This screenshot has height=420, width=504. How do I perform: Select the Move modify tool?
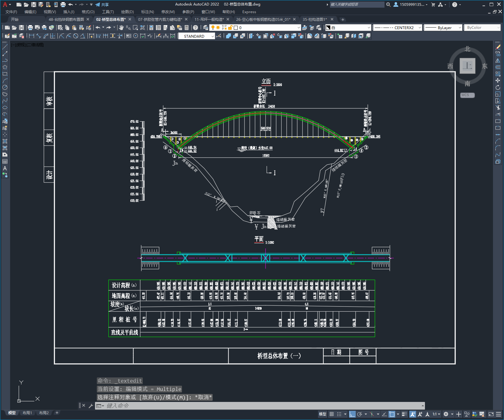click(x=498, y=81)
